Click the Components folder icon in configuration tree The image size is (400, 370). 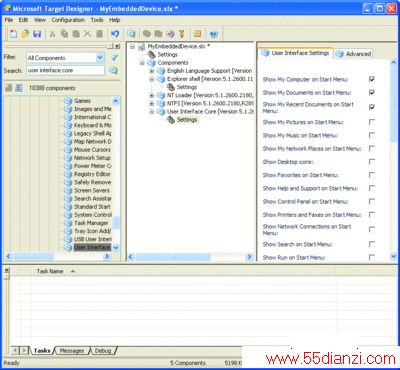152,63
